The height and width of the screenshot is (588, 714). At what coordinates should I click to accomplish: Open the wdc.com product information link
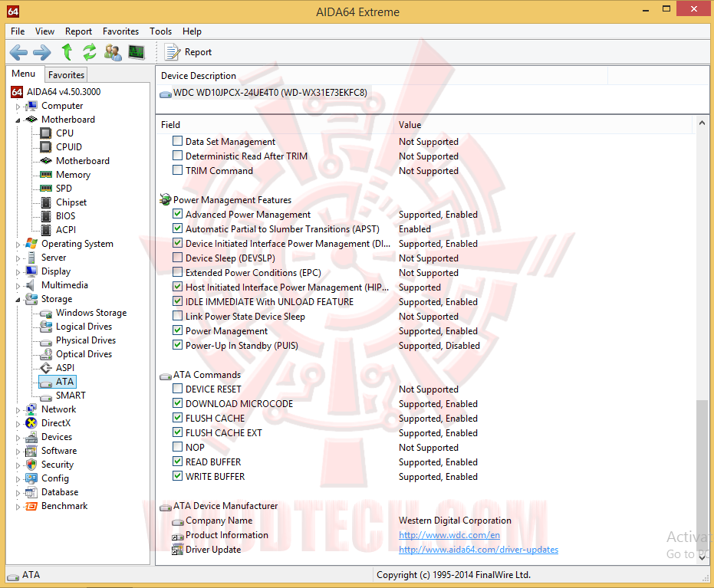click(449, 535)
